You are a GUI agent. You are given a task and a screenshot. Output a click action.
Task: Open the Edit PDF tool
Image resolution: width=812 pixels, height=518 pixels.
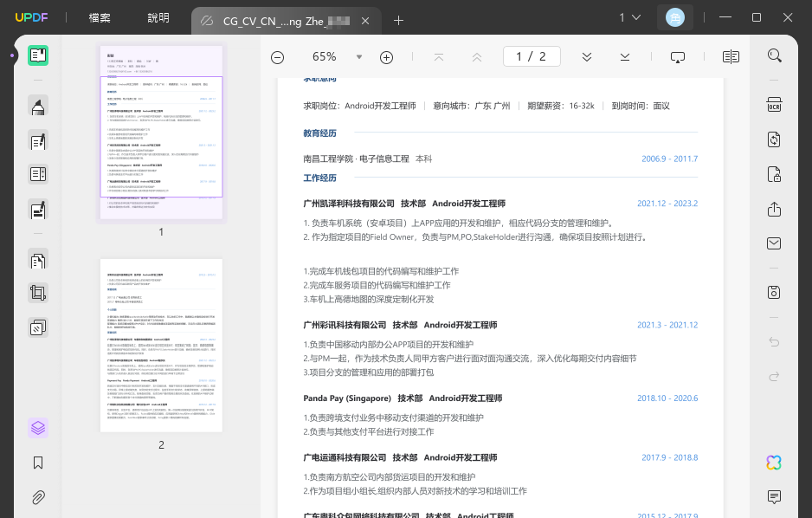coord(38,140)
